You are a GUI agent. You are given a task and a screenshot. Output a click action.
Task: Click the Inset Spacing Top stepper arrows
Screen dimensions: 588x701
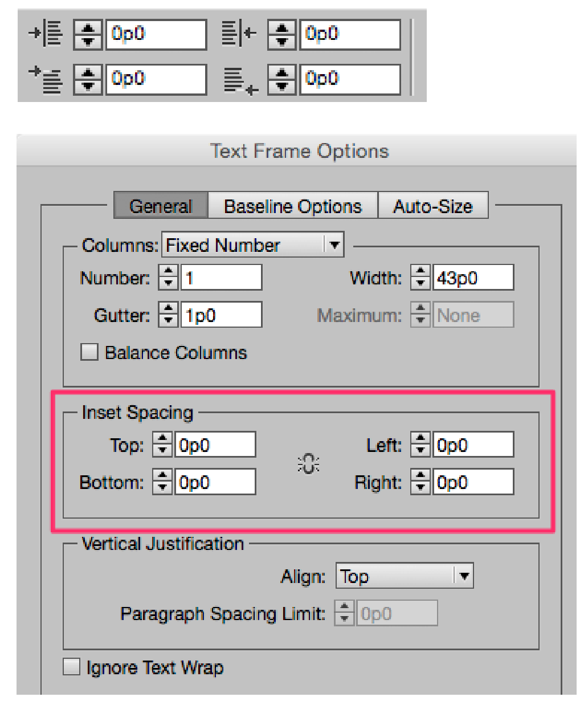point(162,445)
